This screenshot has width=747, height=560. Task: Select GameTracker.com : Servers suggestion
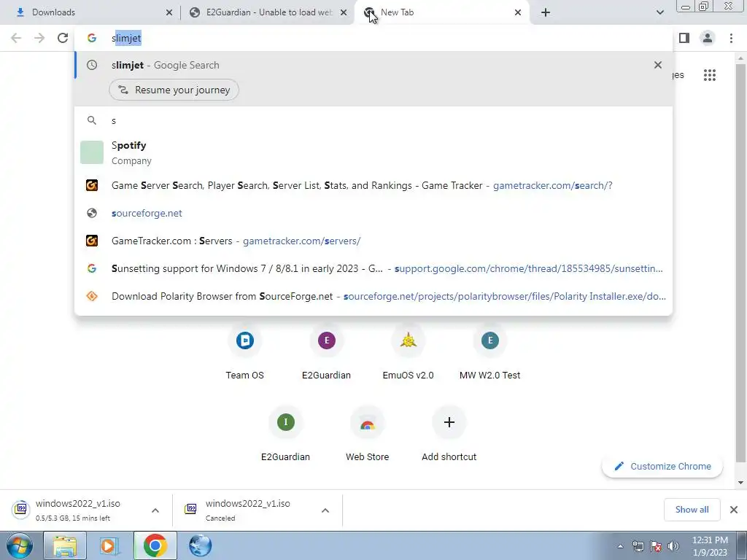pyautogui.click(x=373, y=241)
